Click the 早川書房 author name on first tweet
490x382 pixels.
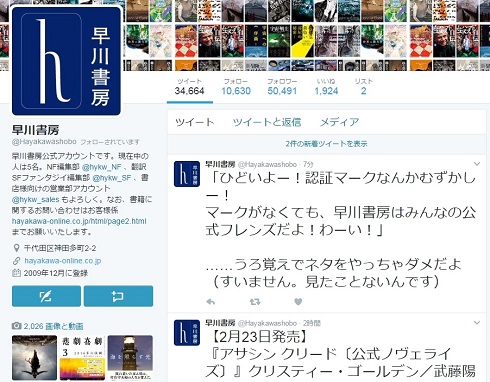click(220, 164)
